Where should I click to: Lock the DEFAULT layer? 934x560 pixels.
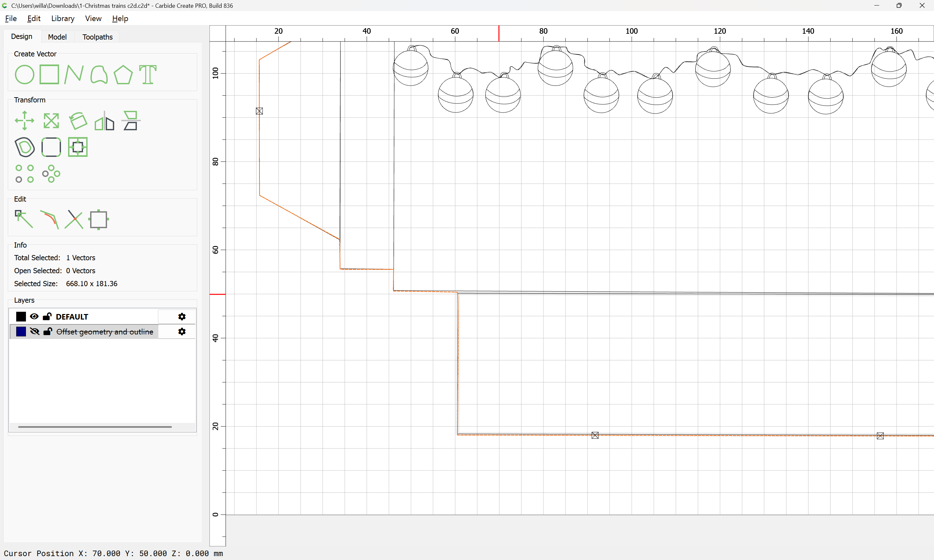point(47,317)
